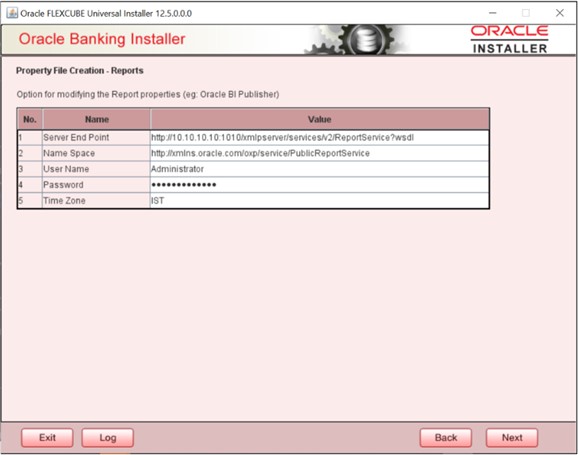Screen dimensions: 578x455
Task: Click the Value column header
Action: (x=320, y=119)
